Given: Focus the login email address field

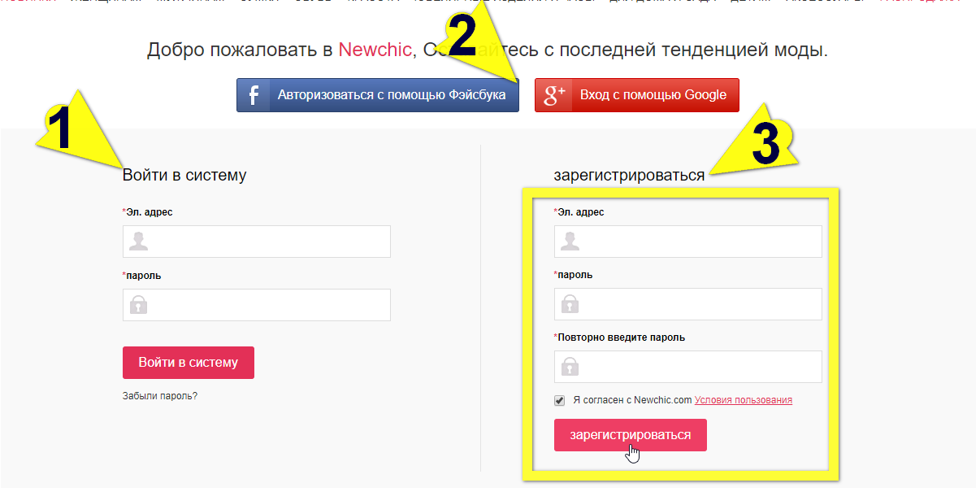Looking at the screenshot, I should point(257,242).
